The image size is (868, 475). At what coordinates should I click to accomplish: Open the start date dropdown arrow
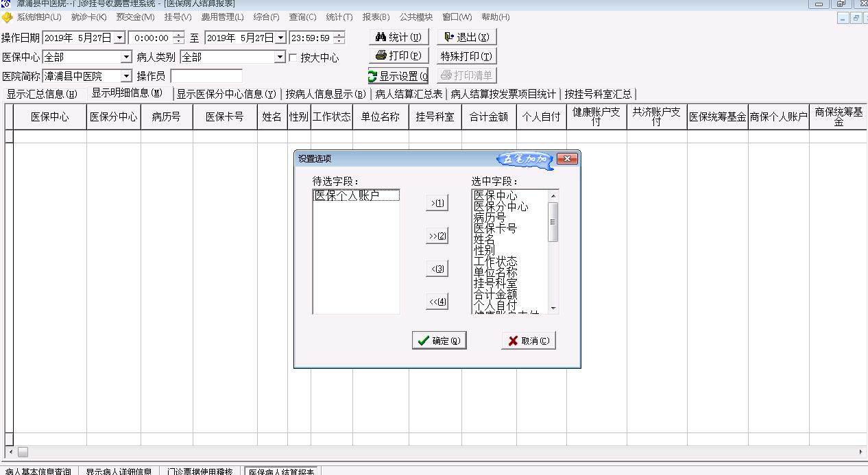pos(119,38)
